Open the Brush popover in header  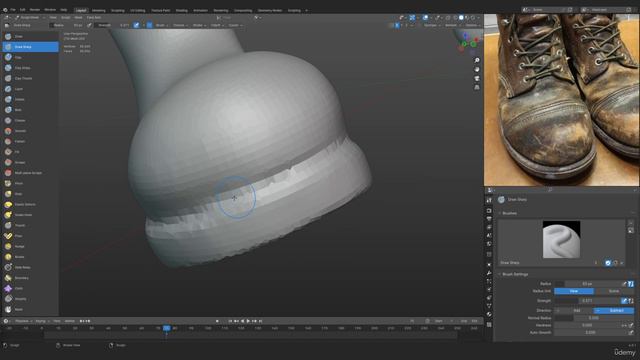[x=162, y=25]
